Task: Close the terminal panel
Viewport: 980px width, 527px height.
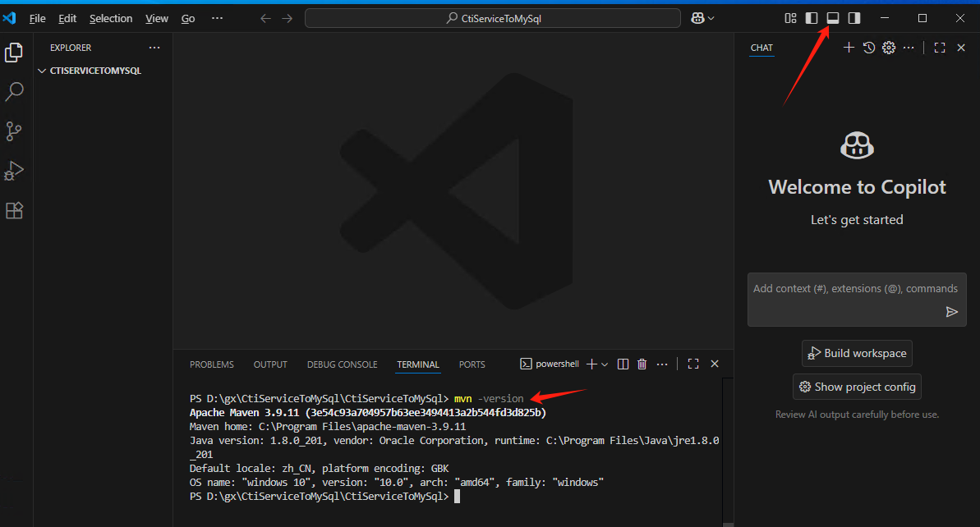Action: coord(715,364)
